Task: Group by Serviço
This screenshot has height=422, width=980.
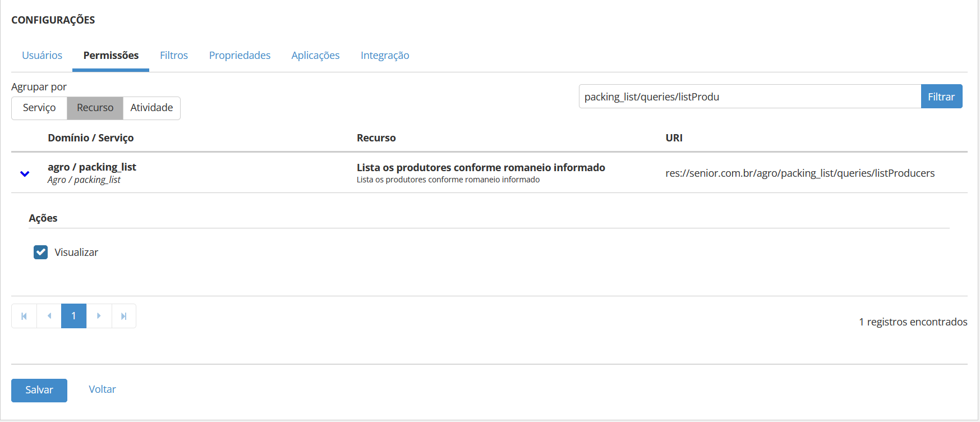Action: (x=39, y=108)
